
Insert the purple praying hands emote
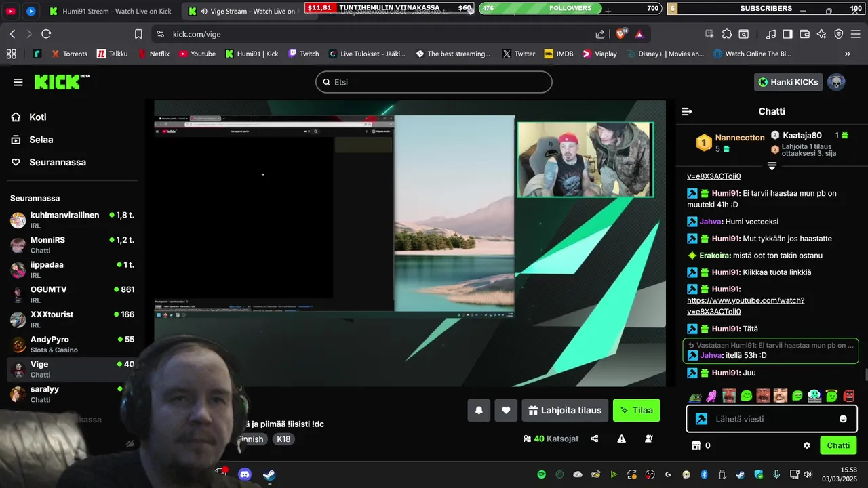click(x=711, y=396)
